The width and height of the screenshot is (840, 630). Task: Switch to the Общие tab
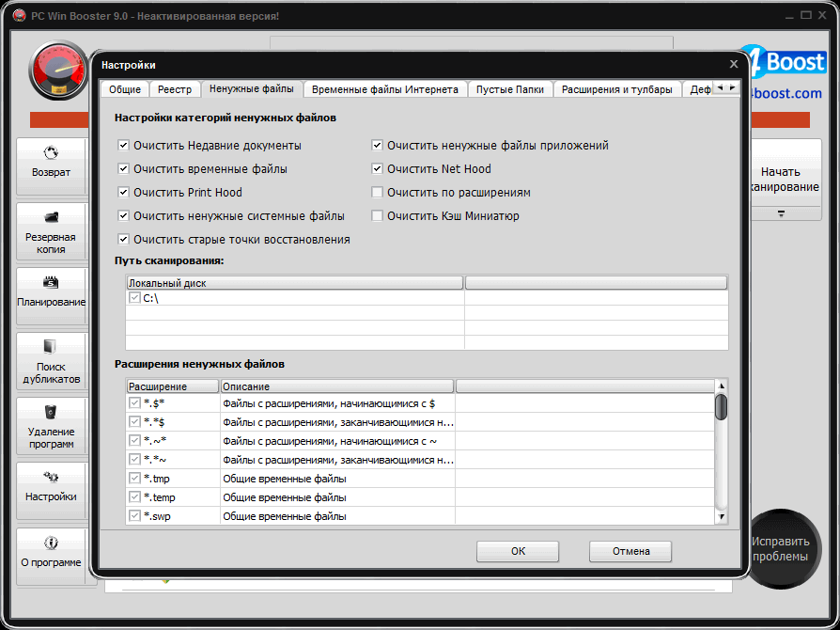click(x=125, y=89)
